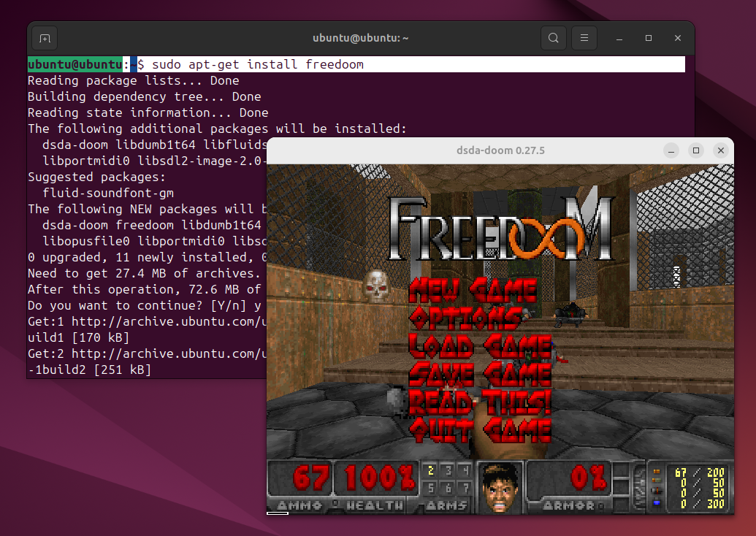Click 'Do you want to continue?' line
756x536 pixels.
[144, 305]
